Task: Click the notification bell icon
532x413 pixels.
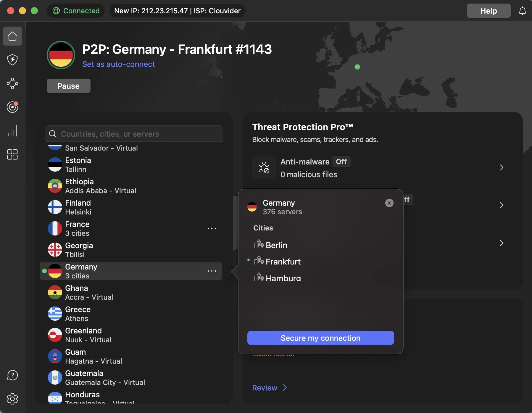Action: click(523, 11)
